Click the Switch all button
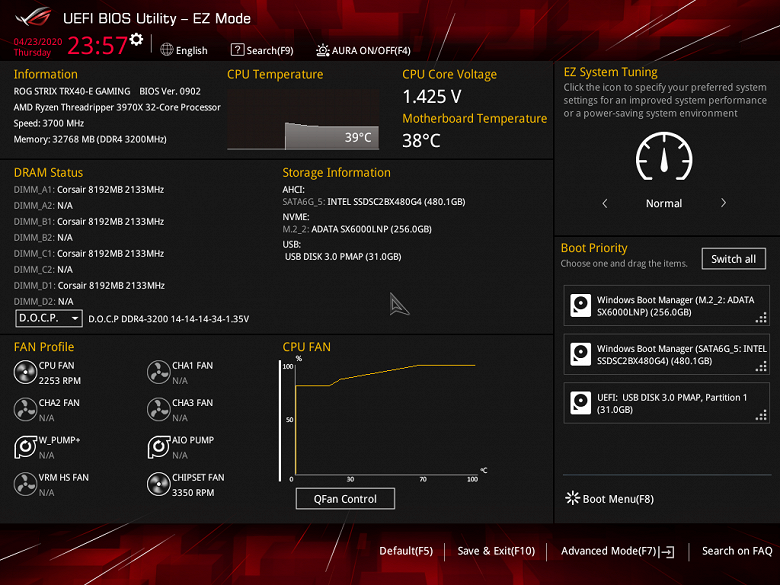 733,259
